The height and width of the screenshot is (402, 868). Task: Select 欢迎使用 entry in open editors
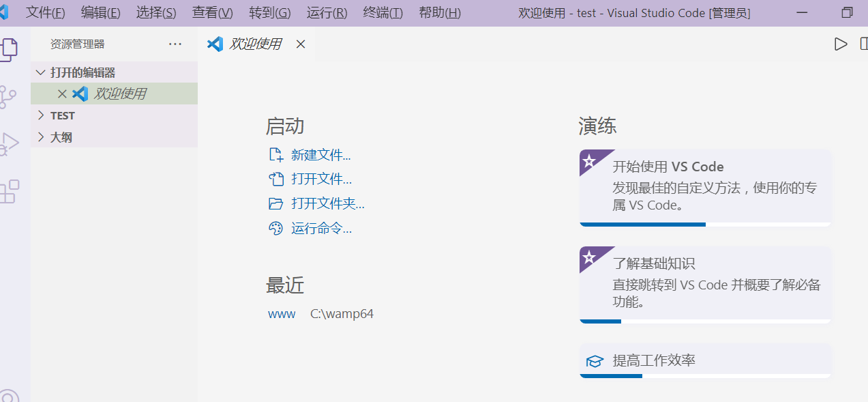pyautogui.click(x=115, y=94)
